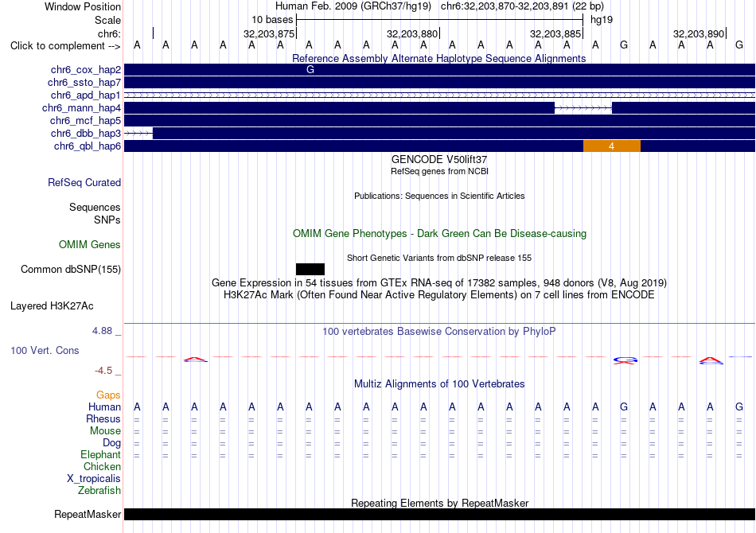Screen dimensions: 756x533
Task: Click the chr6_apd_hap1 track label
Action: tap(86, 95)
